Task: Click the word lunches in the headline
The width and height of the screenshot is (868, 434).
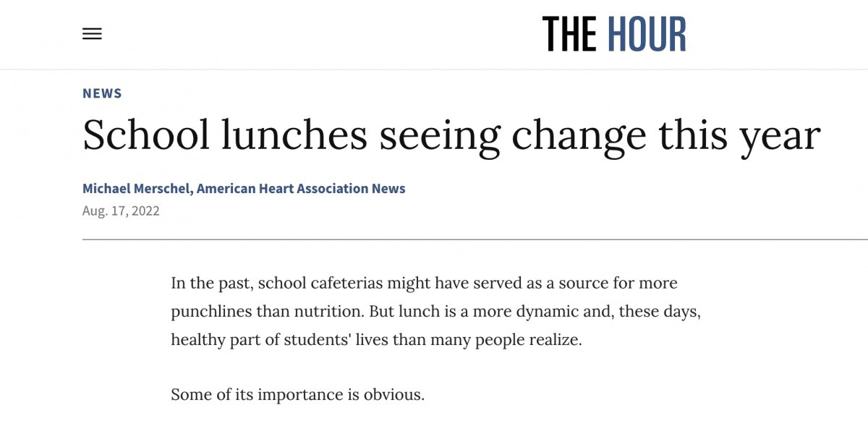Action: (295, 135)
